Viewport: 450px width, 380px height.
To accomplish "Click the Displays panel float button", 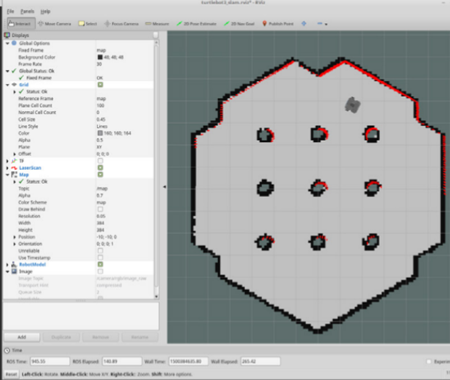I will click(x=156, y=35).
